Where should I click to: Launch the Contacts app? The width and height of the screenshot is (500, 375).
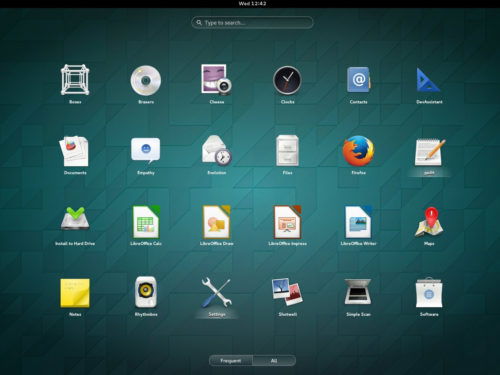click(358, 80)
